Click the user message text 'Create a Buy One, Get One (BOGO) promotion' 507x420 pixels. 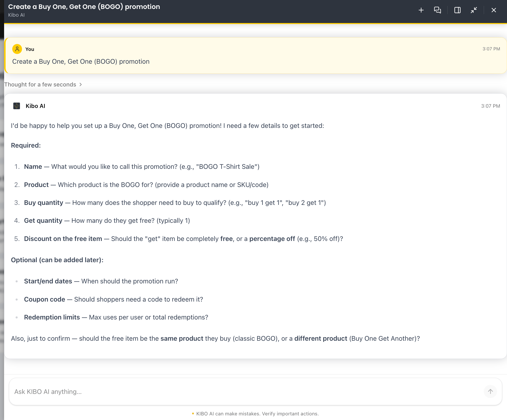click(81, 61)
